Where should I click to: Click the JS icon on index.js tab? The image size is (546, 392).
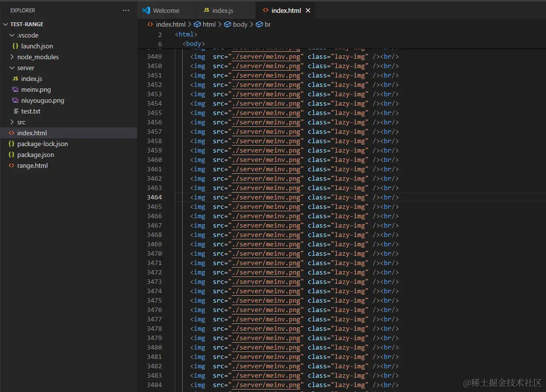tap(206, 10)
